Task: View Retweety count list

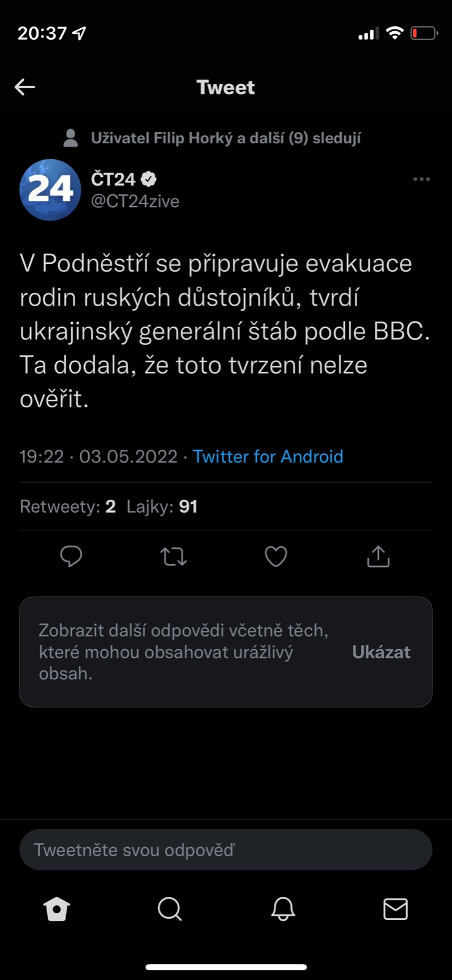Action: coord(67,507)
